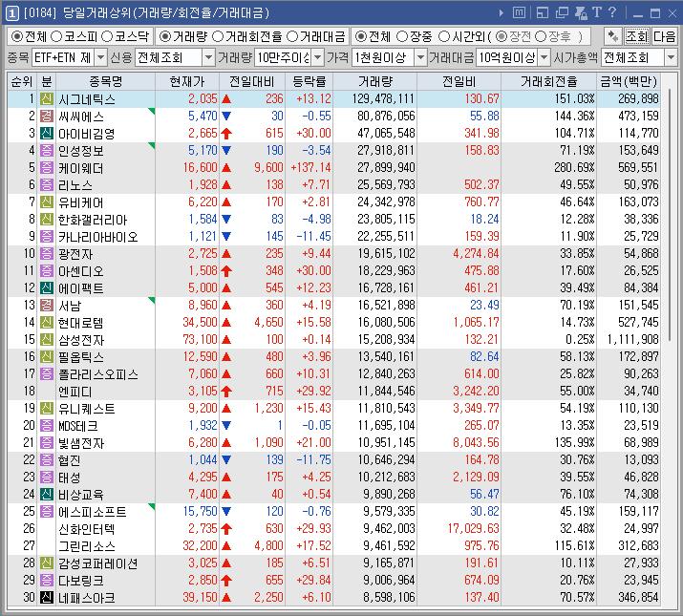This screenshot has height=616, width=683.
Task: Select the 전체 market radio button
Action: point(16,36)
